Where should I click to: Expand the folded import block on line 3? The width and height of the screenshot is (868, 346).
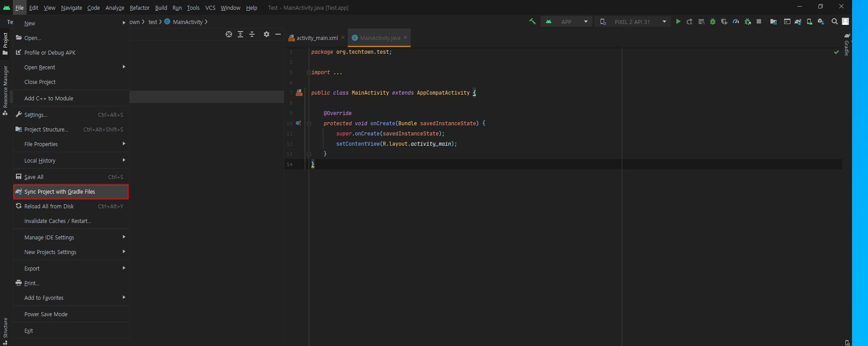click(x=308, y=72)
